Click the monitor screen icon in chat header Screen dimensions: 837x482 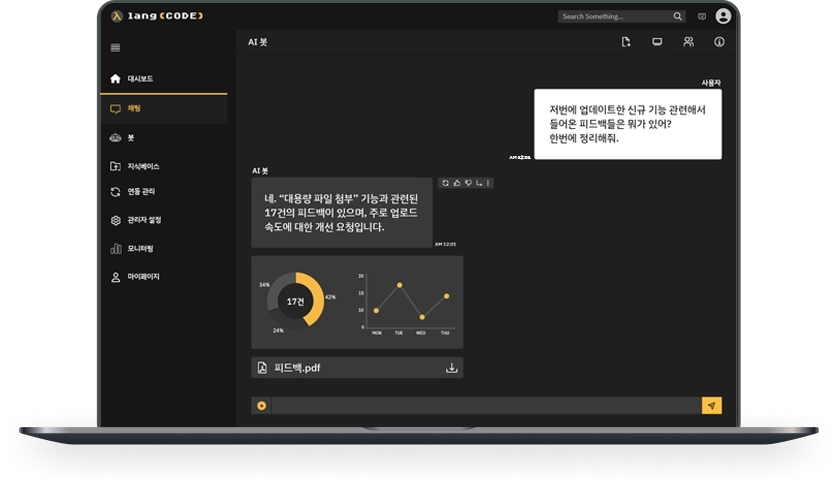tap(657, 42)
